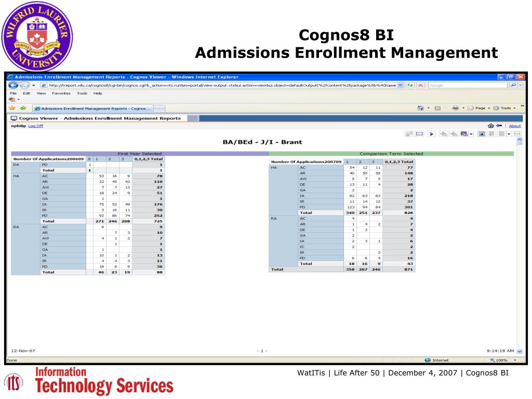This screenshot has height=399, width=532.
Task: Click the scroll up arrow in report
Action: (520, 140)
